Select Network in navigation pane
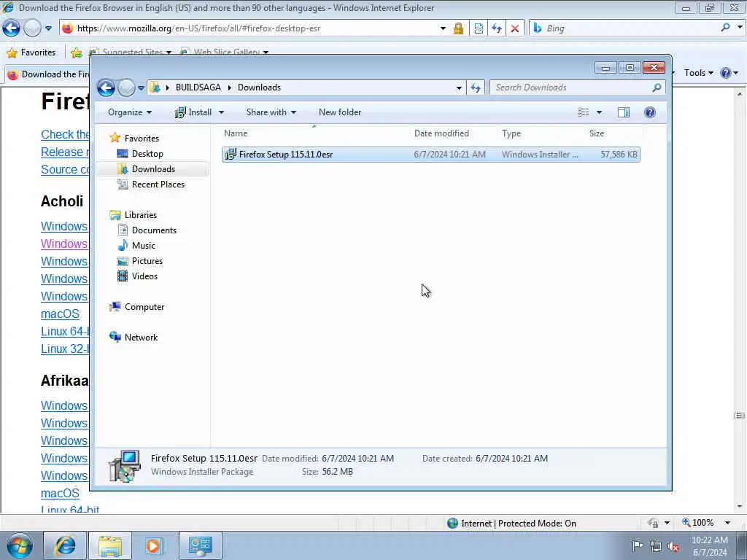 click(141, 337)
